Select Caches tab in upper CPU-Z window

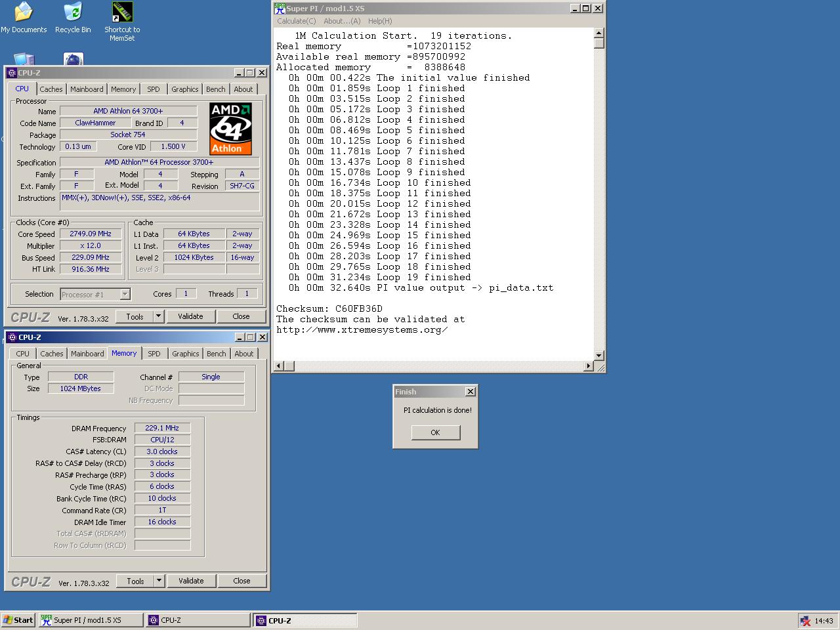[x=51, y=89]
